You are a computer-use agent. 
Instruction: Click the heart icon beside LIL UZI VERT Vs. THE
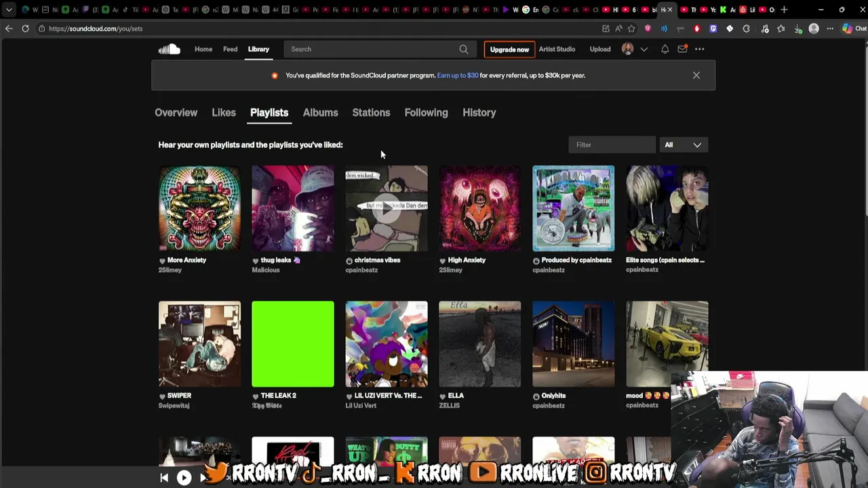coord(349,396)
